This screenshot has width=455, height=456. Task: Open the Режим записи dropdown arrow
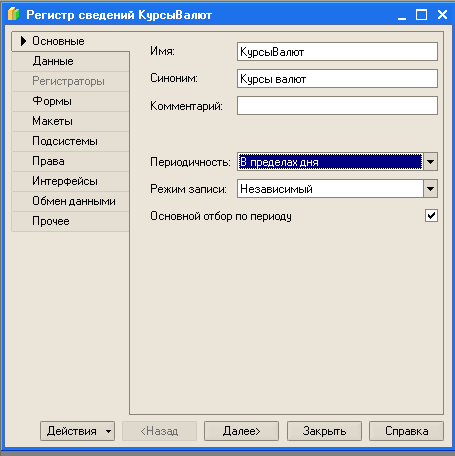point(431,189)
